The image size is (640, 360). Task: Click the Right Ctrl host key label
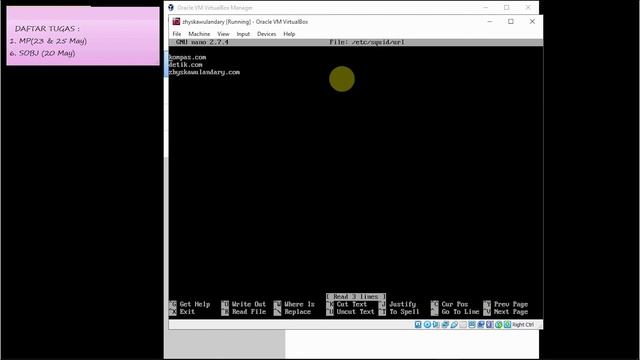pos(523,324)
